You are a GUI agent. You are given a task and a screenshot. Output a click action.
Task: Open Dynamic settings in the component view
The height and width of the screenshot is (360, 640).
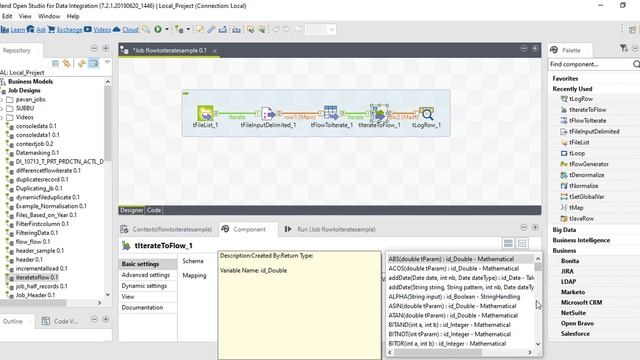[144, 286]
